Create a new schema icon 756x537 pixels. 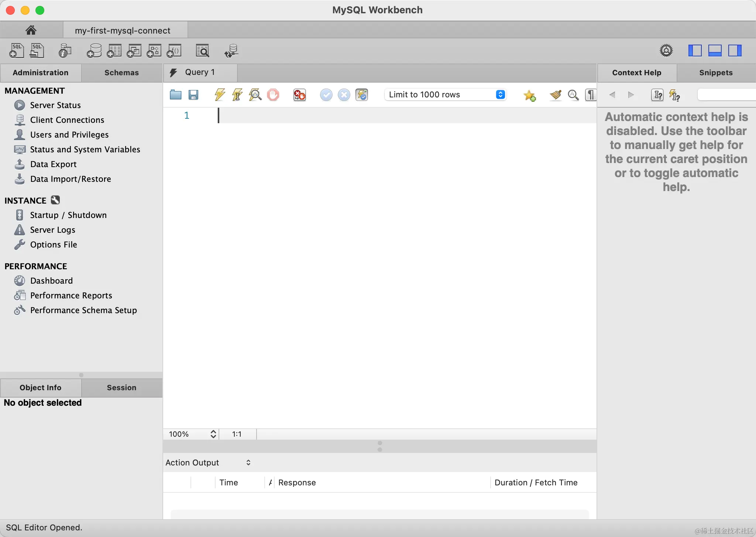tap(94, 51)
